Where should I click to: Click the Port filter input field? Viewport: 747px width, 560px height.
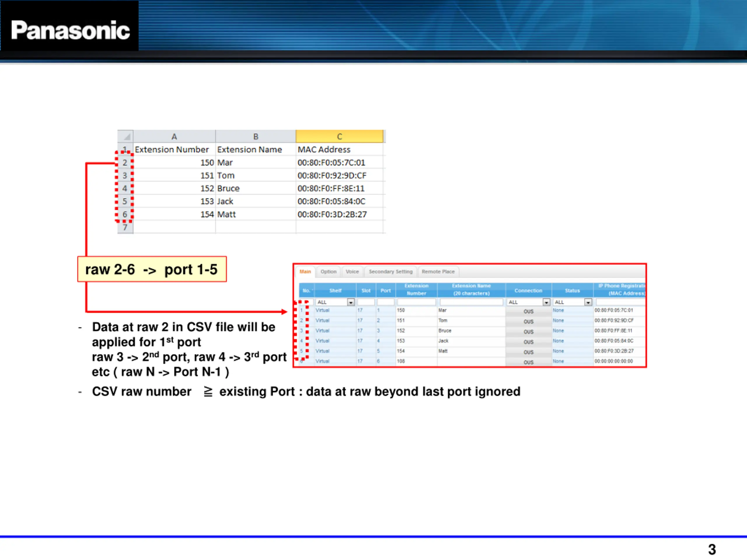pos(386,302)
